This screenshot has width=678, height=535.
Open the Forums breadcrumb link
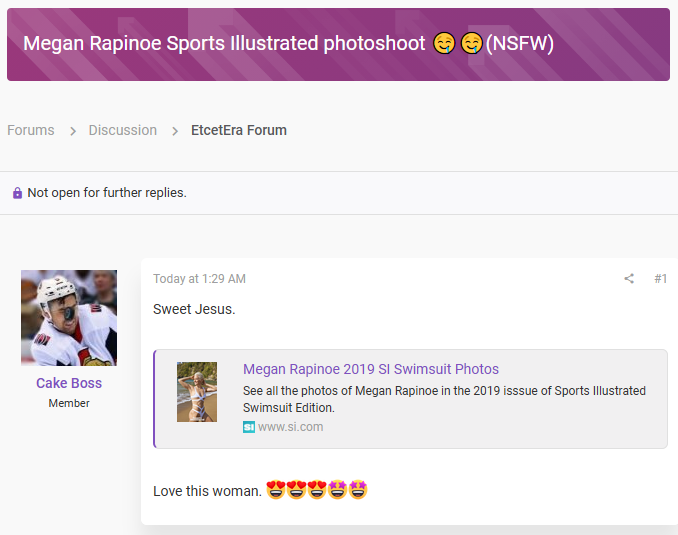pyautogui.click(x=31, y=130)
